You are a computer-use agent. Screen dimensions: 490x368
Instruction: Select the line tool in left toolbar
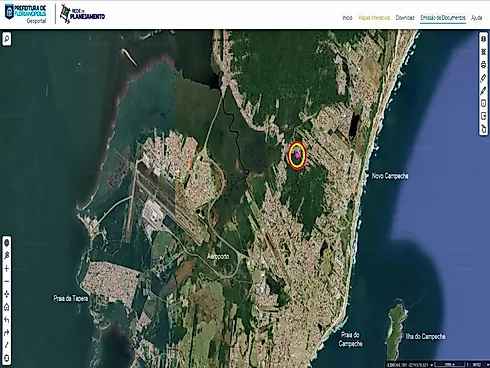[x=6, y=345]
